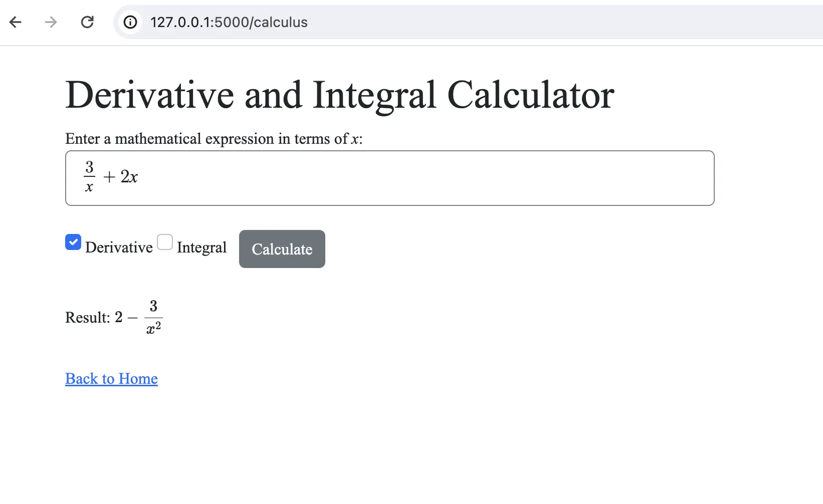
Task: Open the site information icon
Action: pos(130,22)
